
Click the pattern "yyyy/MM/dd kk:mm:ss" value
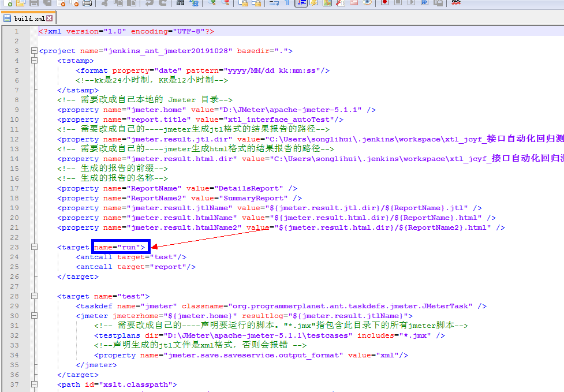272,70
